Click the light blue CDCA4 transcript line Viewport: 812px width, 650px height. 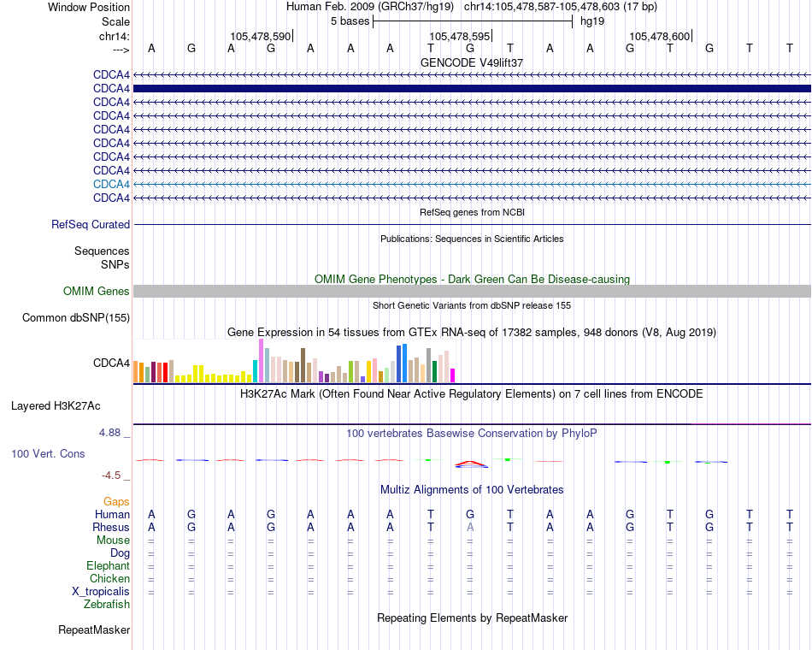coord(472,184)
